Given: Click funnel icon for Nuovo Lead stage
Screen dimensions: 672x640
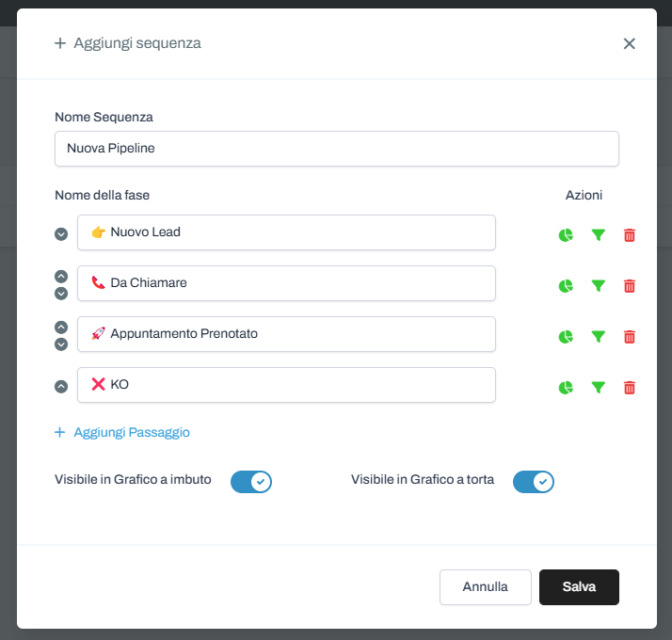Looking at the screenshot, I should tap(598, 235).
